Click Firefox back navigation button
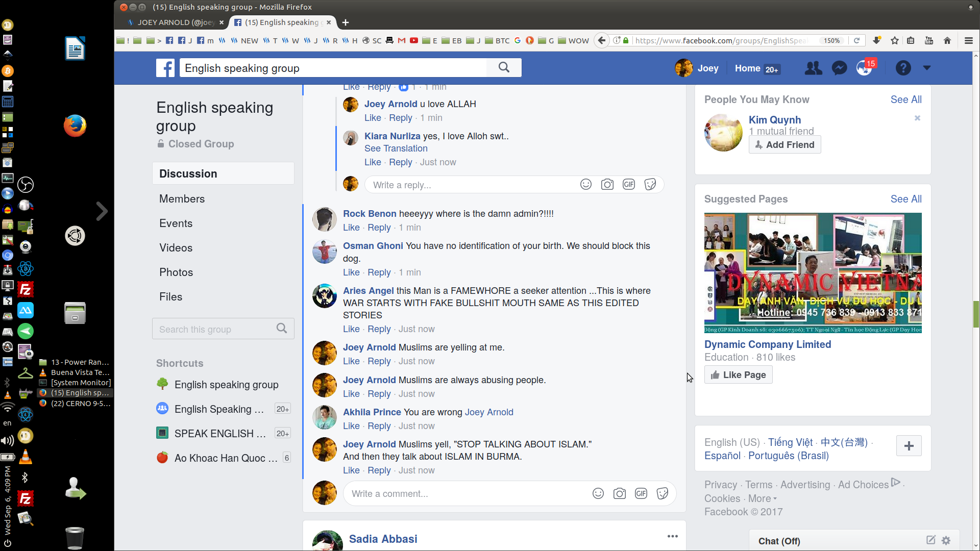 [x=602, y=40]
